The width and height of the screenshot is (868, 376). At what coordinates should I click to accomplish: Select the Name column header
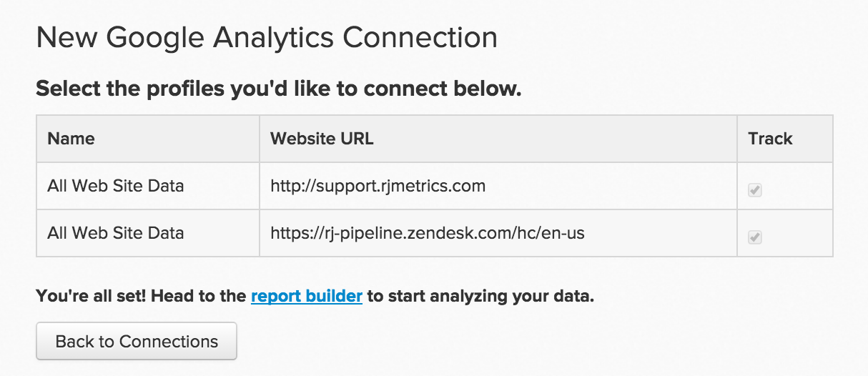(x=71, y=139)
